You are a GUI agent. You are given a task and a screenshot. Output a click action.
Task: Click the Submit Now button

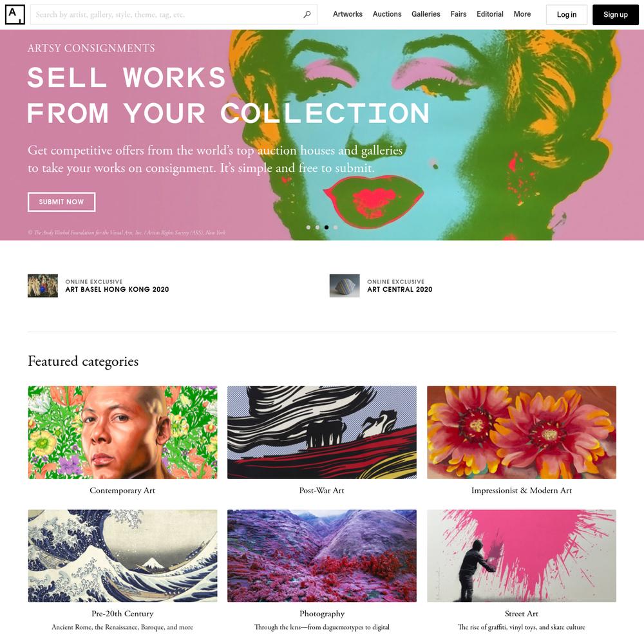coord(62,202)
